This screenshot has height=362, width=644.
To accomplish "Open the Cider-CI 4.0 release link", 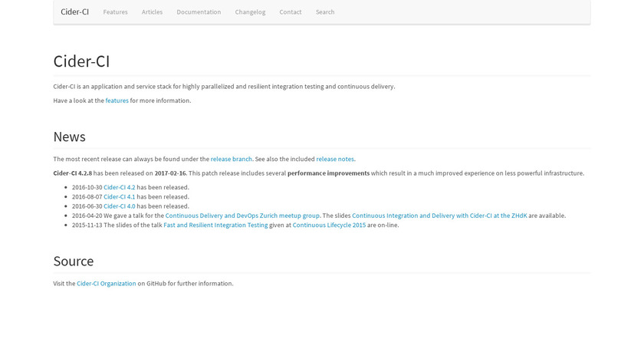I will 119,206.
